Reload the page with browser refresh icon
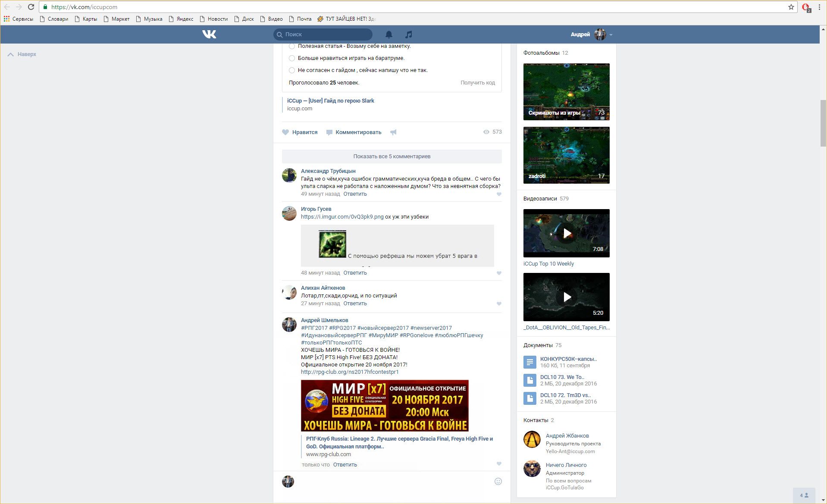 pyautogui.click(x=31, y=7)
